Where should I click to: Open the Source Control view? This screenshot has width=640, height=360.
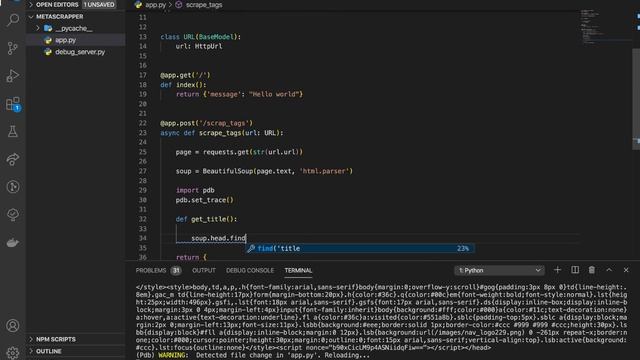pos(13,48)
